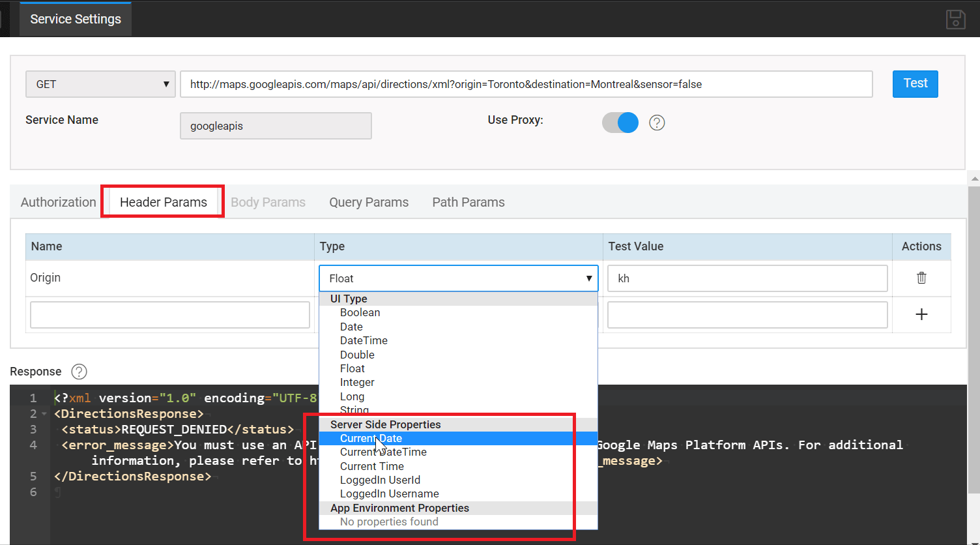Open the Query Params tab
This screenshot has height=545, width=980.
(369, 202)
